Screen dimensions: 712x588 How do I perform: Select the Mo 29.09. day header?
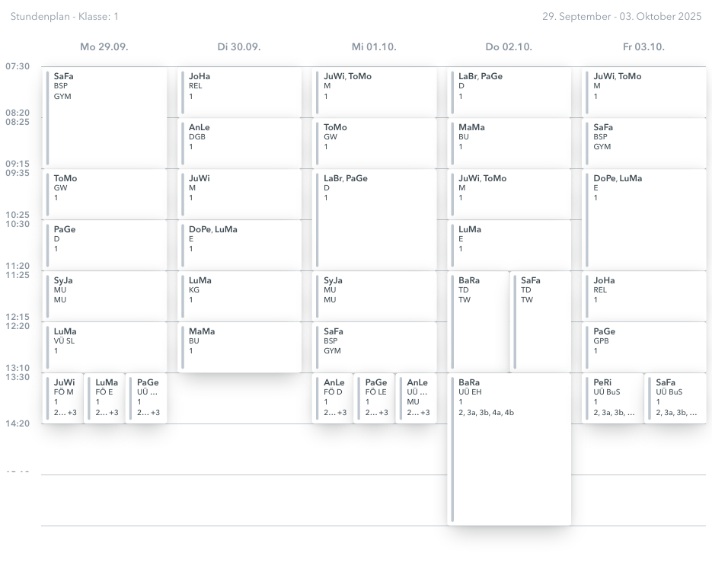(x=104, y=46)
